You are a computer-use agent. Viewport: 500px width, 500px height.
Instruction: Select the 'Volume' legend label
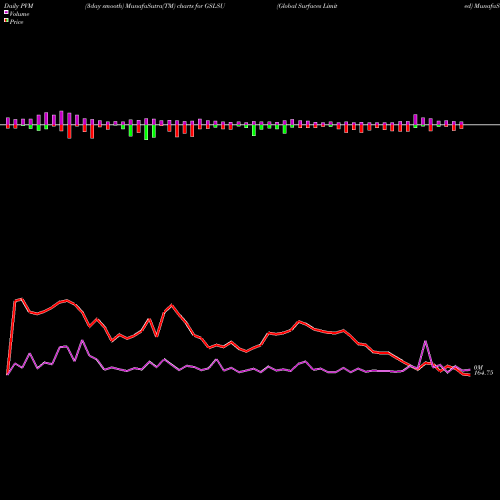pos(19,14)
